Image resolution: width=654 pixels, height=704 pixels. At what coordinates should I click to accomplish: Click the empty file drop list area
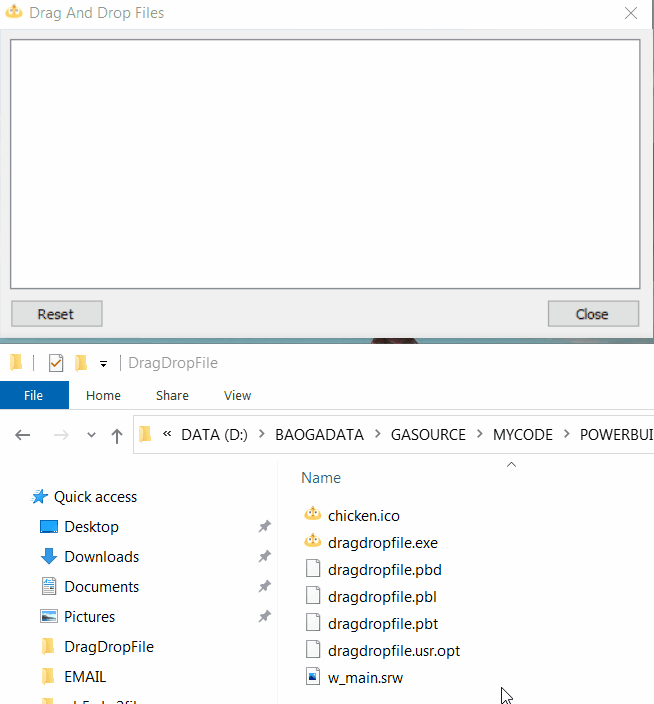click(x=325, y=164)
